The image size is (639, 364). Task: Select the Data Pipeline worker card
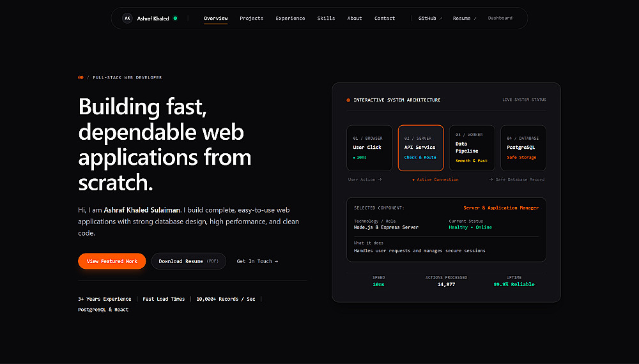click(x=472, y=148)
